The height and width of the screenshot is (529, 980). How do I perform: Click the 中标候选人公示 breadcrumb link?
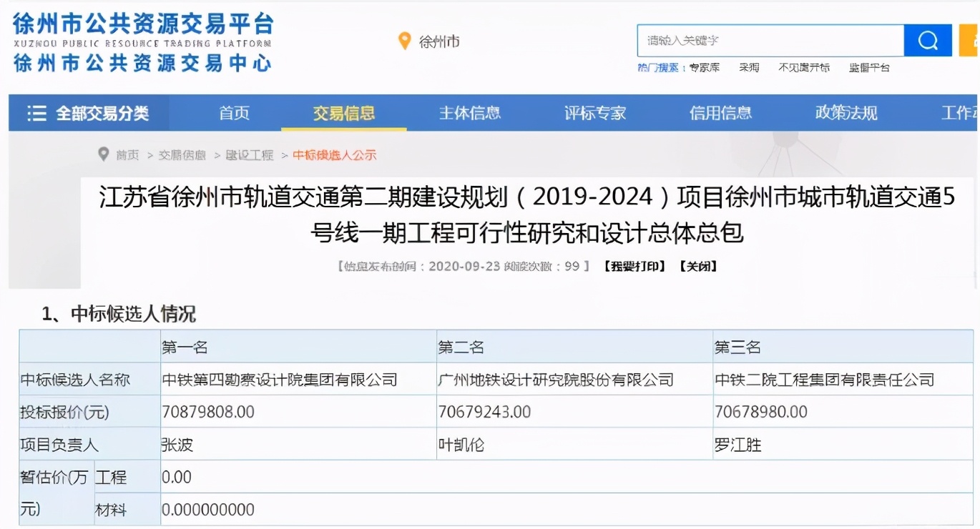click(335, 155)
